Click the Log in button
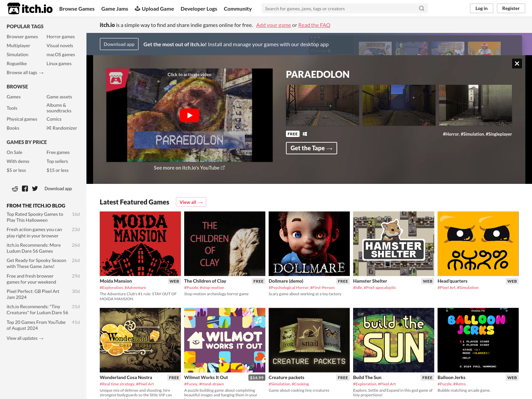Image resolution: width=532 pixels, height=399 pixels. tap(481, 8)
